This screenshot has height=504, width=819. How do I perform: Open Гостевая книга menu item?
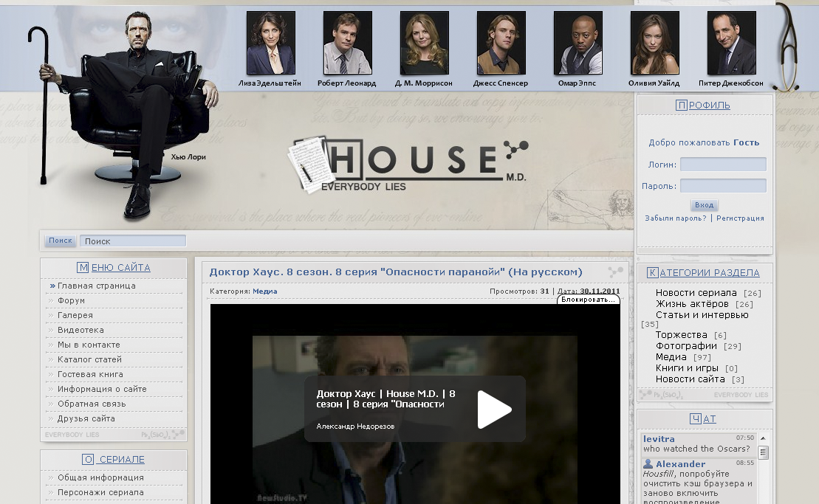tap(90, 374)
